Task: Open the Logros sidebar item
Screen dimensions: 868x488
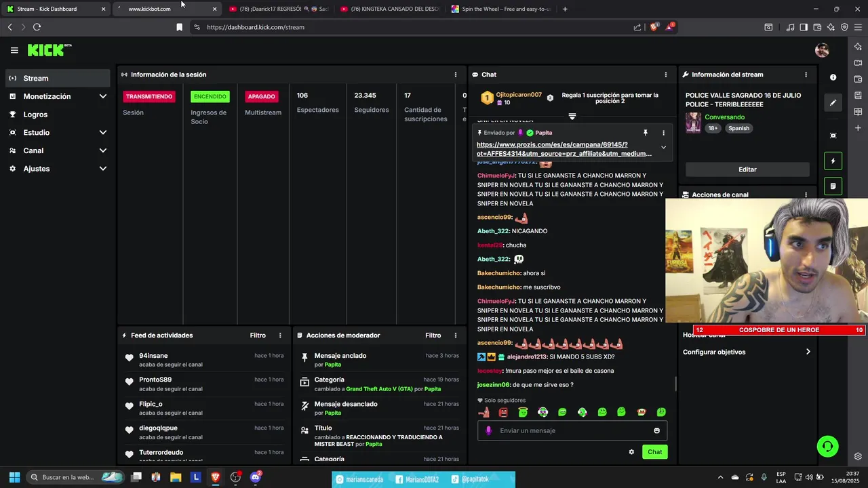Action: 57,115
